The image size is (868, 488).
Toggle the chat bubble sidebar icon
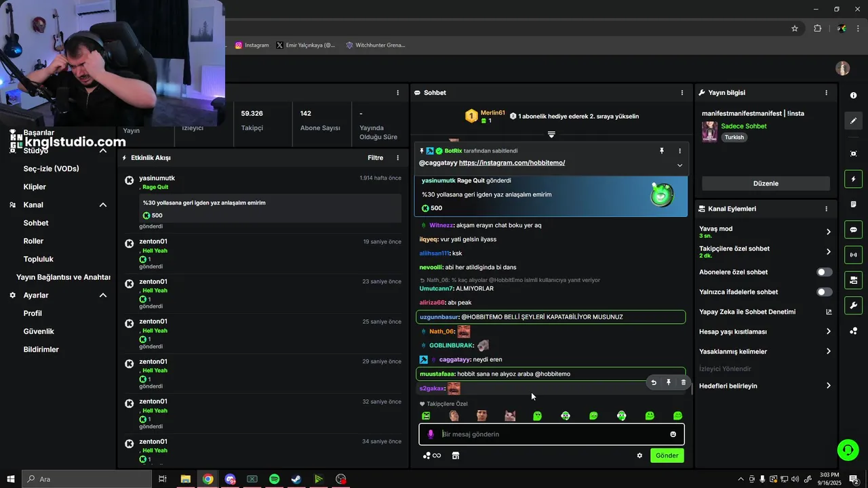853,230
